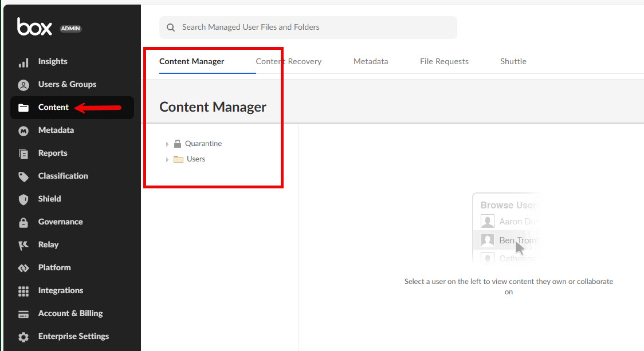Open Insights via its bar chart icon
644x351 pixels.
click(x=23, y=62)
